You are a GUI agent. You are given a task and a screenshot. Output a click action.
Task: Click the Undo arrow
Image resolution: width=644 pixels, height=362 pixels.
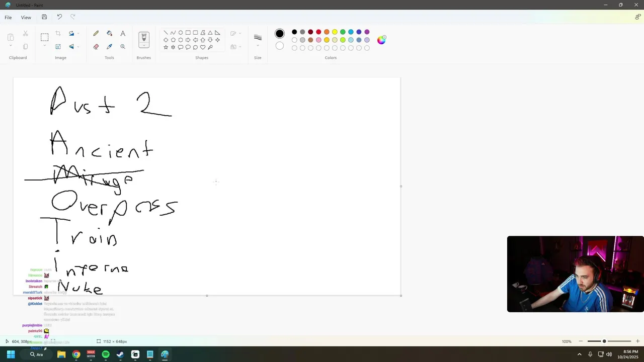tap(59, 17)
